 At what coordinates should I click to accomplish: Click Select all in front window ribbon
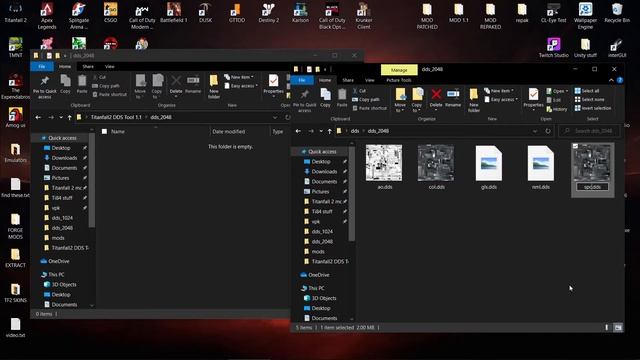pos(587,91)
